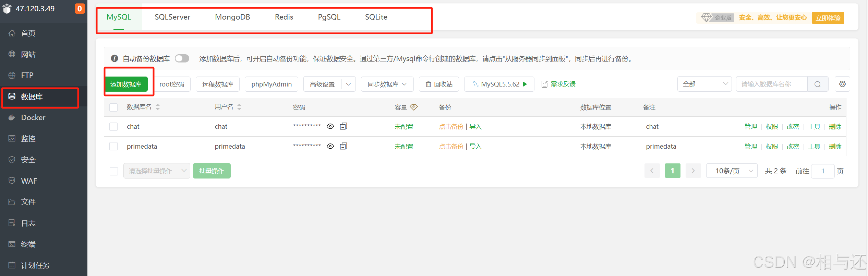Open 安全 security page
This screenshot has height=276, width=868.
[x=28, y=160]
